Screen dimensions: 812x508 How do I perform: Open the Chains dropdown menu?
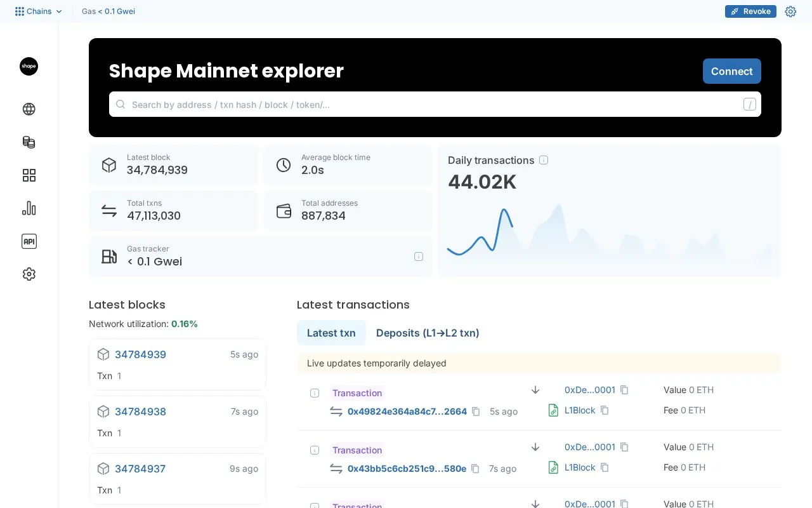click(x=39, y=11)
